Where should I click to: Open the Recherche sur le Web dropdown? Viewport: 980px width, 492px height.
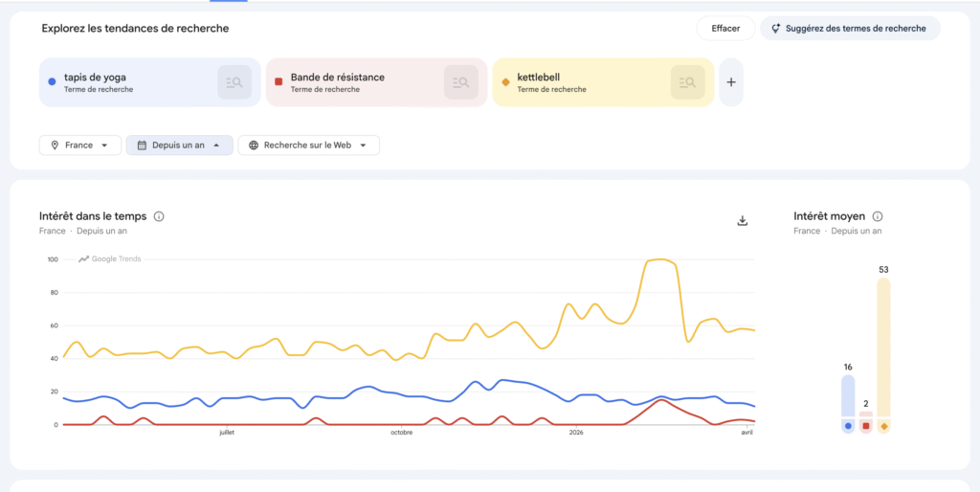point(308,145)
